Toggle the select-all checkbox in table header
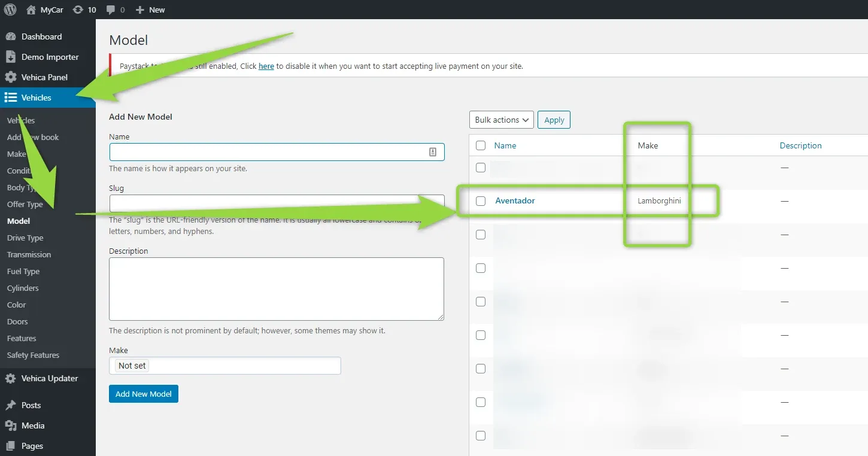868x456 pixels. (x=481, y=145)
